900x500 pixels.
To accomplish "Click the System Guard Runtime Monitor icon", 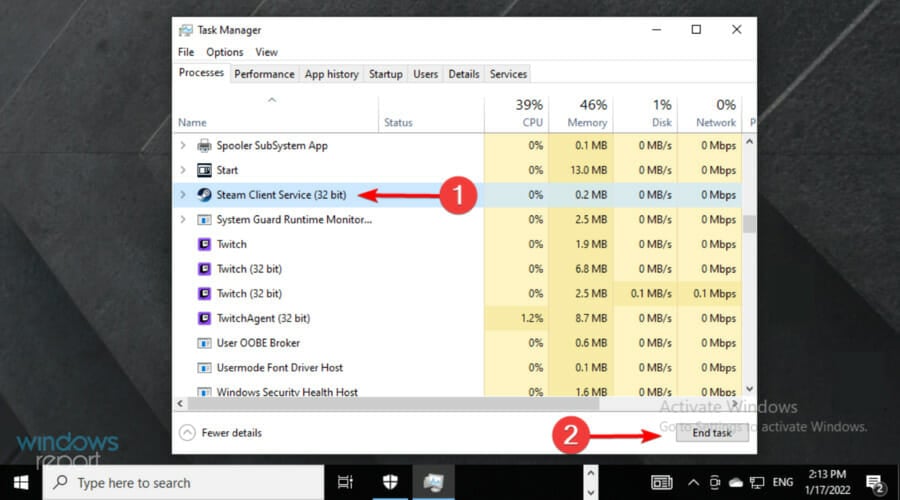I will point(204,220).
